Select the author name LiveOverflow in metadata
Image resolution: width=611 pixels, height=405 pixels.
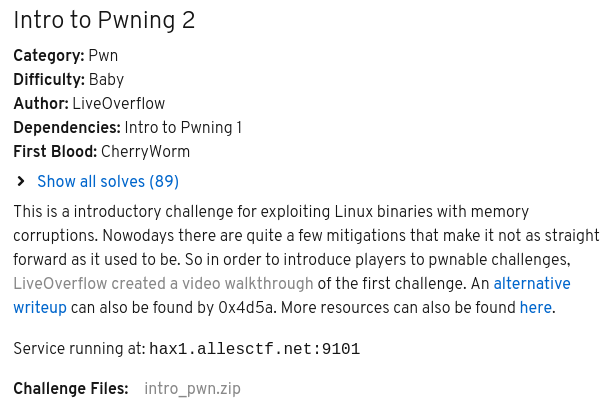point(119,104)
